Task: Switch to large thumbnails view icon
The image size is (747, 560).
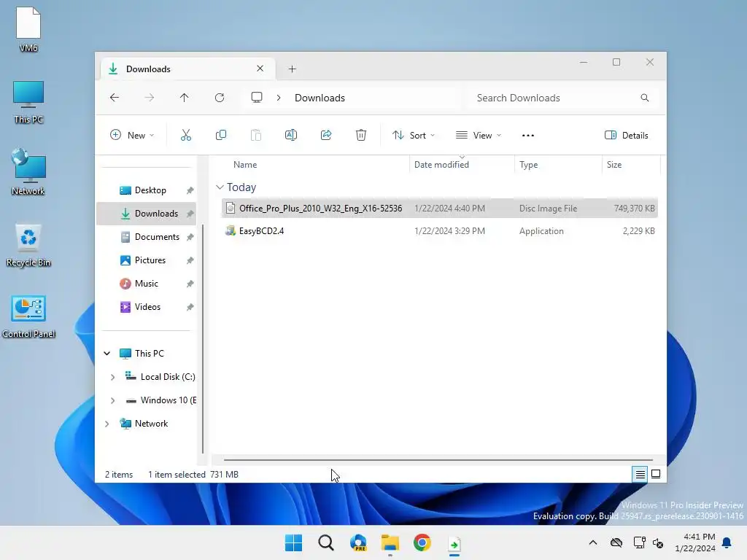Action: 656,474
